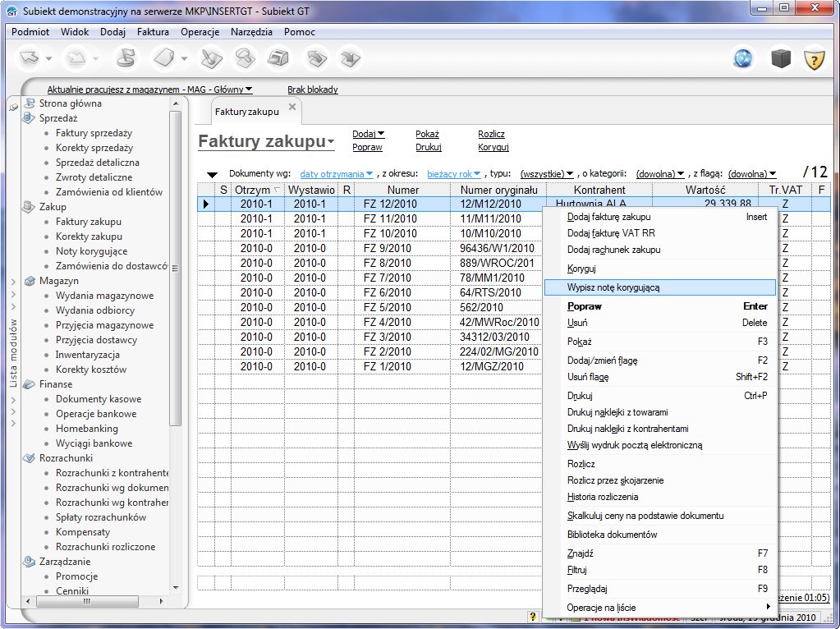Close the Faktury zakupu tab
The width and height of the screenshot is (840, 629).
click(x=291, y=108)
